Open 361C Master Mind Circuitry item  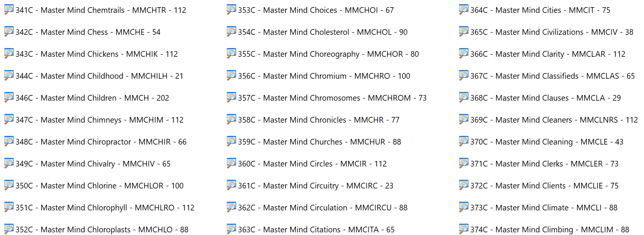click(315, 186)
